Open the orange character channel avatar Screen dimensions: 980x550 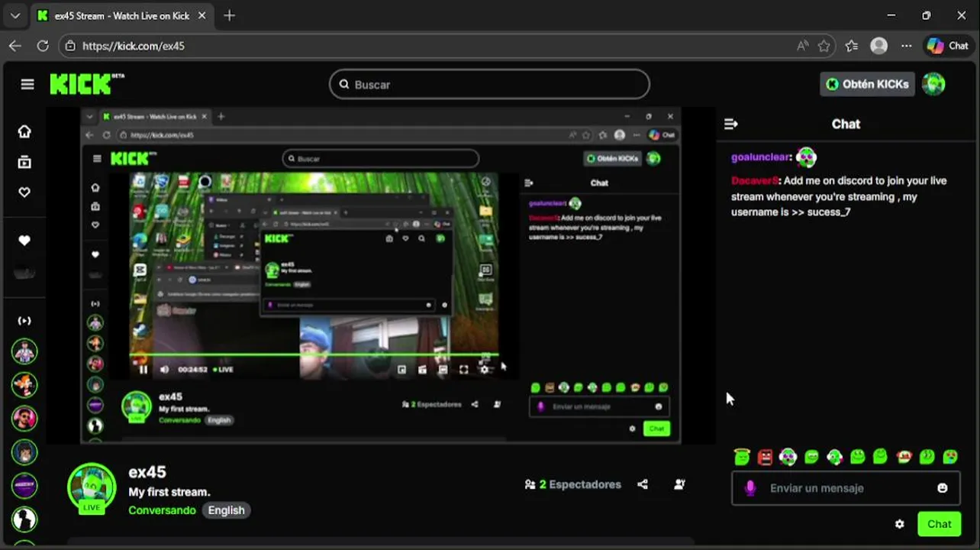[x=24, y=385]
